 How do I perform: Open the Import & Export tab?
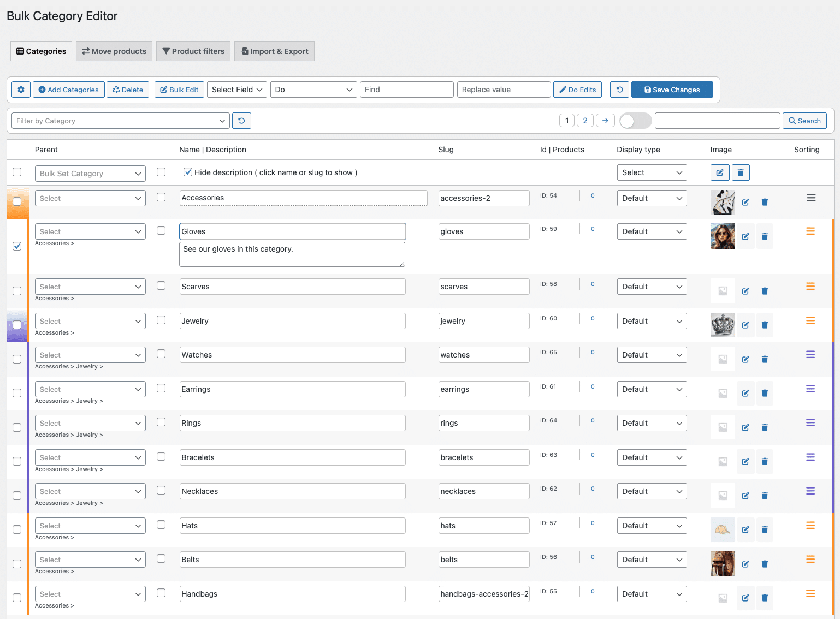pyautogui.click(x=274, y=51)
